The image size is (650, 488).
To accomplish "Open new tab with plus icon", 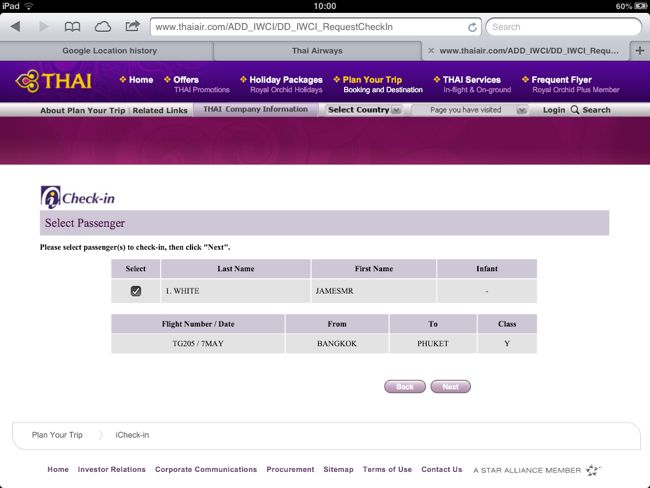I will pos(640,51).
